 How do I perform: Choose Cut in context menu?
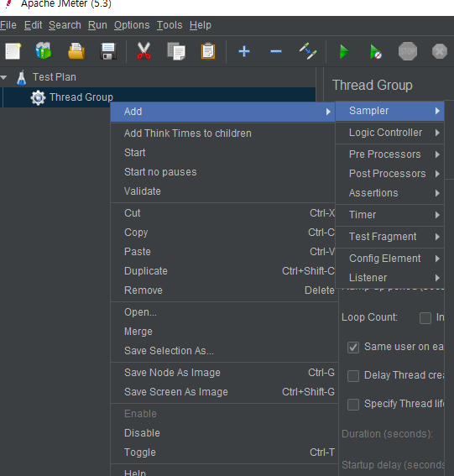pyautogui.click(x=223, y=213)
